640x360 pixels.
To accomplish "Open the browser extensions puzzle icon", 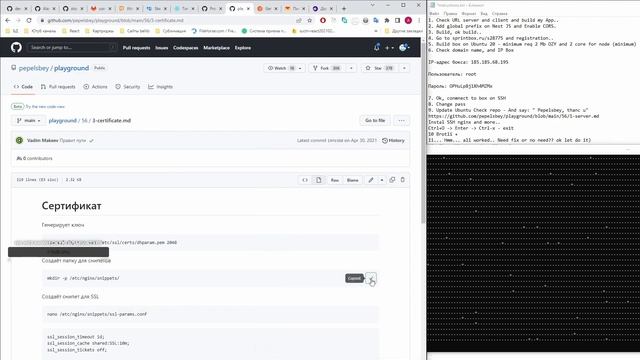I will (387, 20).
